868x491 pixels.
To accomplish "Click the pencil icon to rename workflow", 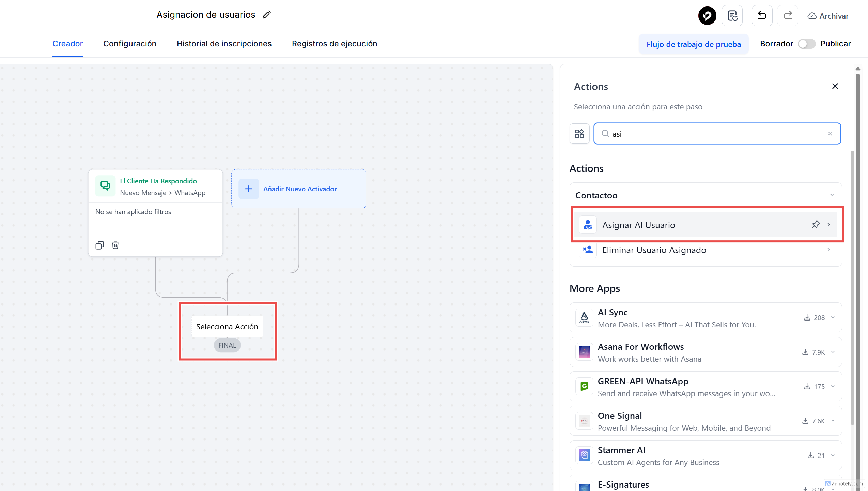I will (x=267, y=15).
